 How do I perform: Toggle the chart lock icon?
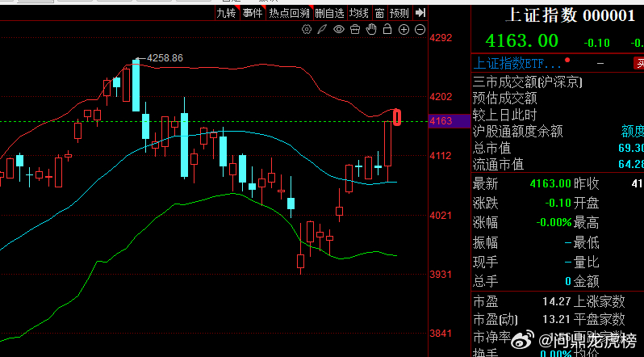click(387, 29)
